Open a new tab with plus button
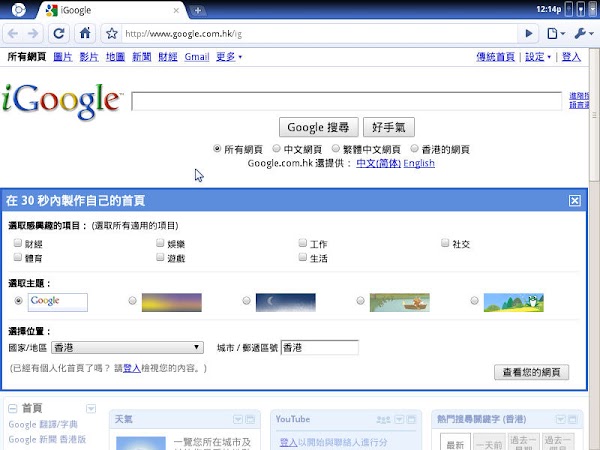 pos(197,11)
